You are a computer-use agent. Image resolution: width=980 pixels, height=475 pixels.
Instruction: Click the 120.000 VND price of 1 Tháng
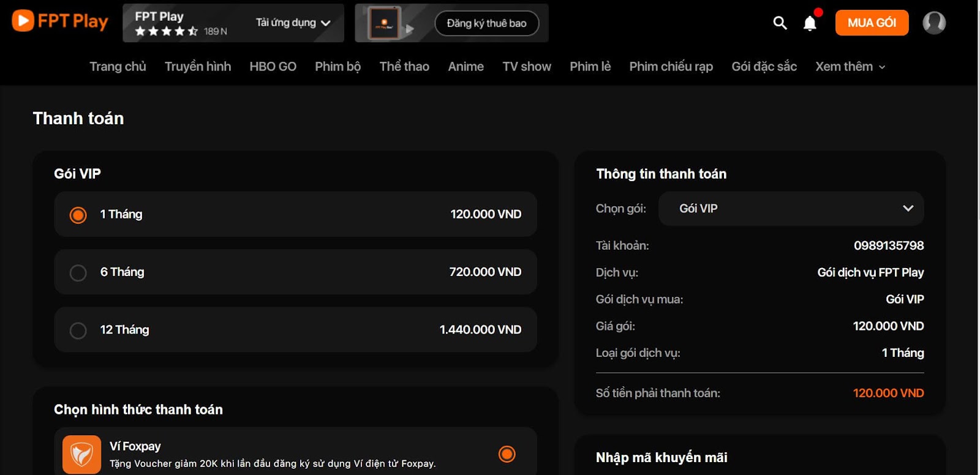pyautogui.click(x=486, y=214)
